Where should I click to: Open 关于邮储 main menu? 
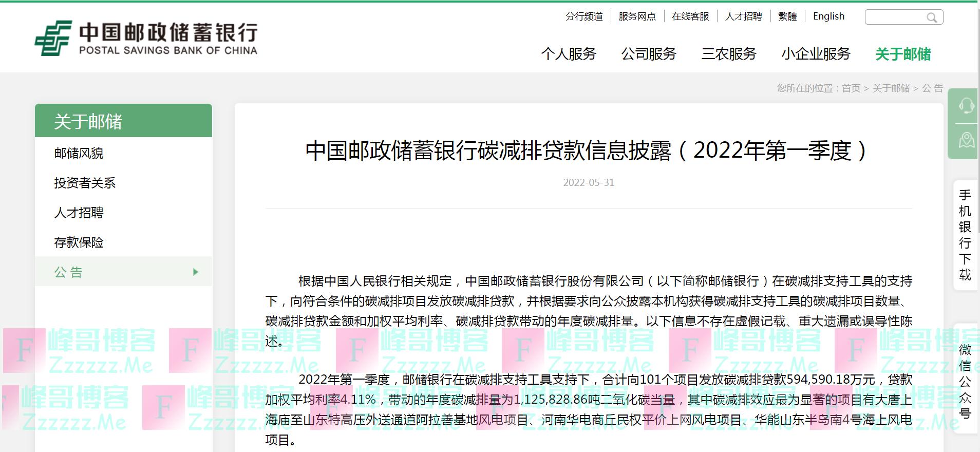pos(903,54)
